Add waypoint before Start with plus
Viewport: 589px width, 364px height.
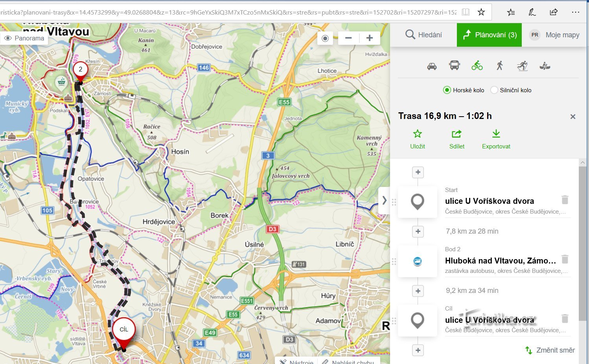[x=418, y=172]
